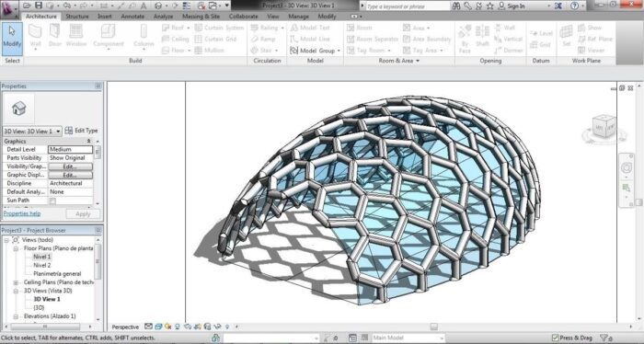Choose the Curtain Grid tool
Image resolution: width=644 pixels, height=344 pixels.
[x=215, y=39]
